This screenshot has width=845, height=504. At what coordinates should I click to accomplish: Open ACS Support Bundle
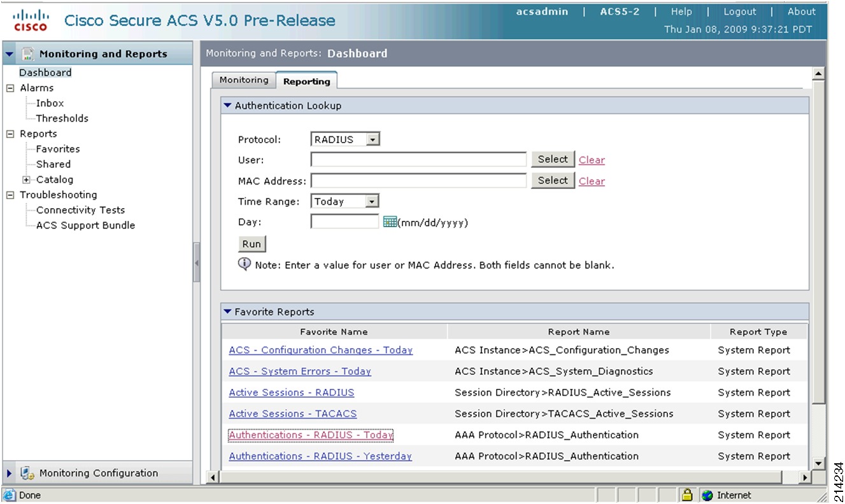[86, 225]
